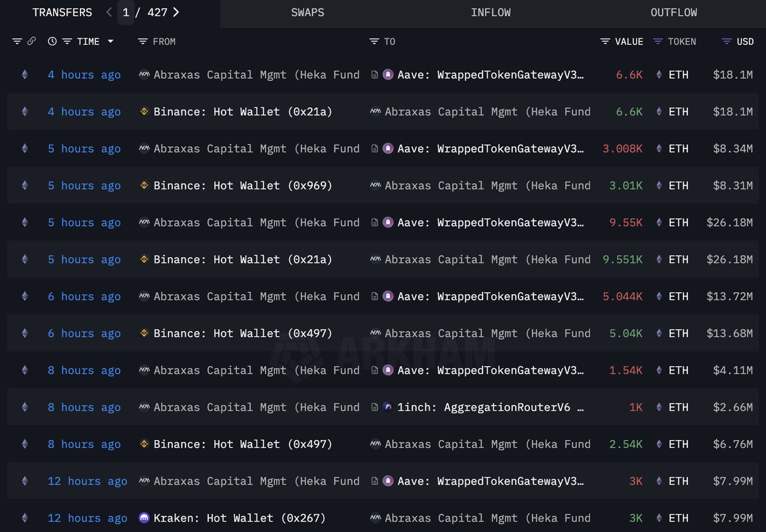Click the Ethereum chain icon of the Kraken row

tap(25, 518)
